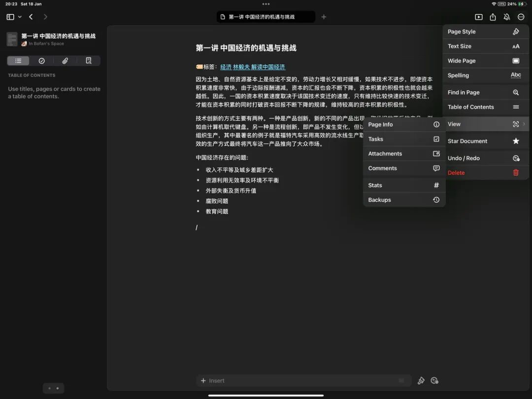Open the page style brush icon in bottom bar
This screenshot has width=532, height=399.
(421, 381)
